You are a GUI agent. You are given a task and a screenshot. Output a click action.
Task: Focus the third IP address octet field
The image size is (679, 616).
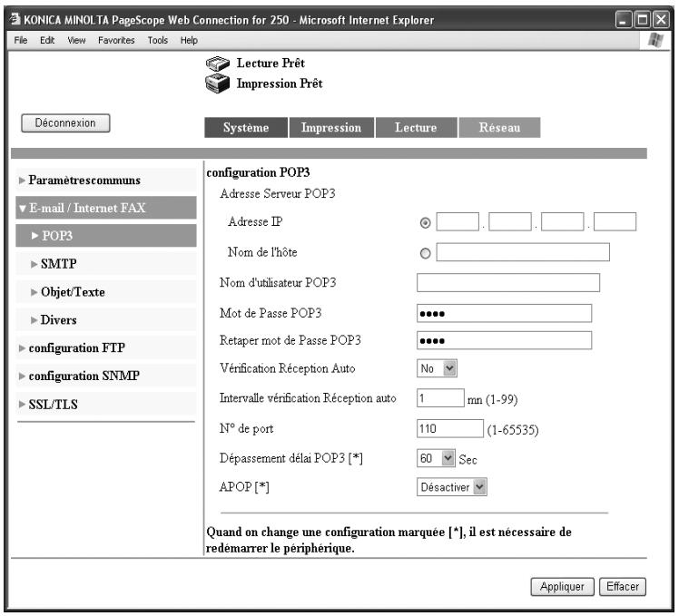(563, 221)
